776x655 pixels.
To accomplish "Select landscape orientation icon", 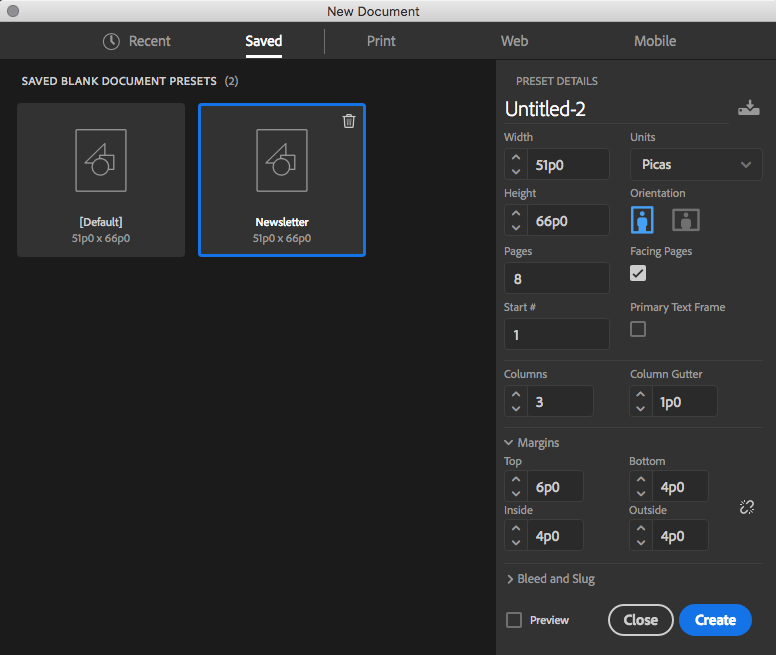I will point(685,220).
